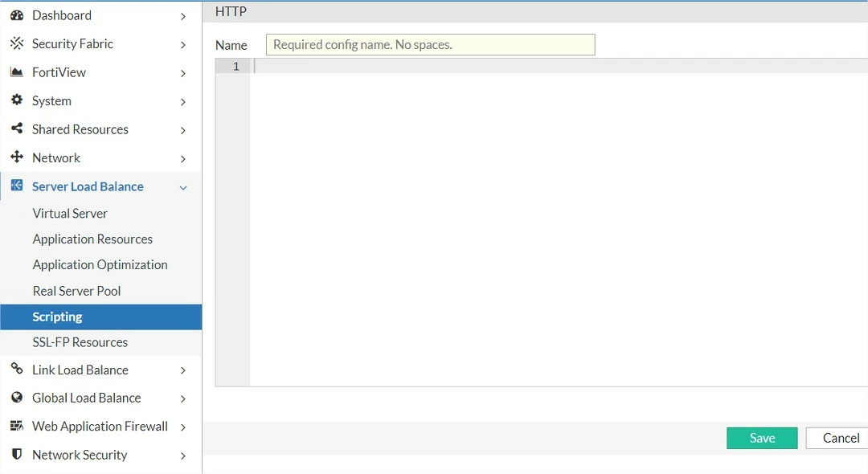Expand the Network Security chevron
Viewport: 868px width, 474px height.
(183, 456)
